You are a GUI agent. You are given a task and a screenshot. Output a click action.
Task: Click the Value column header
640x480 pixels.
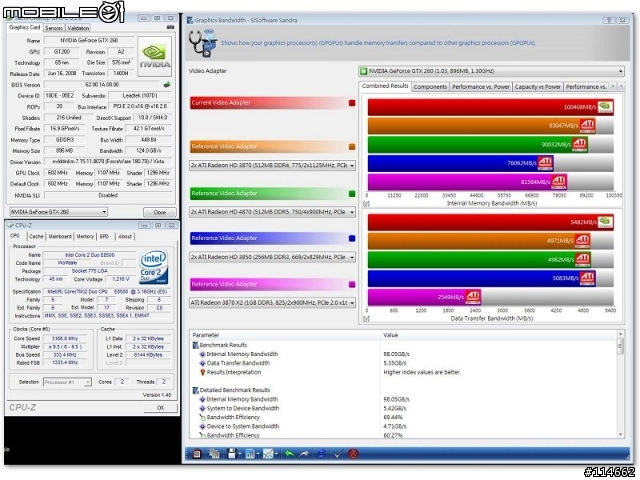click(x=499, y=335)
